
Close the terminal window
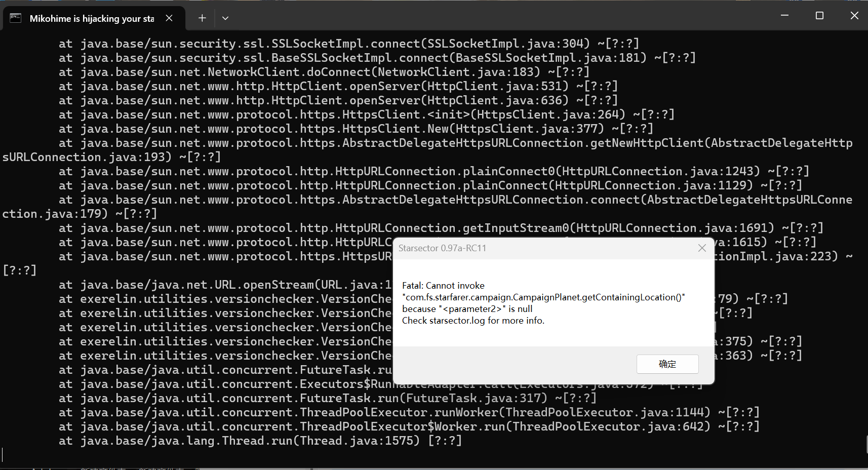854,16
